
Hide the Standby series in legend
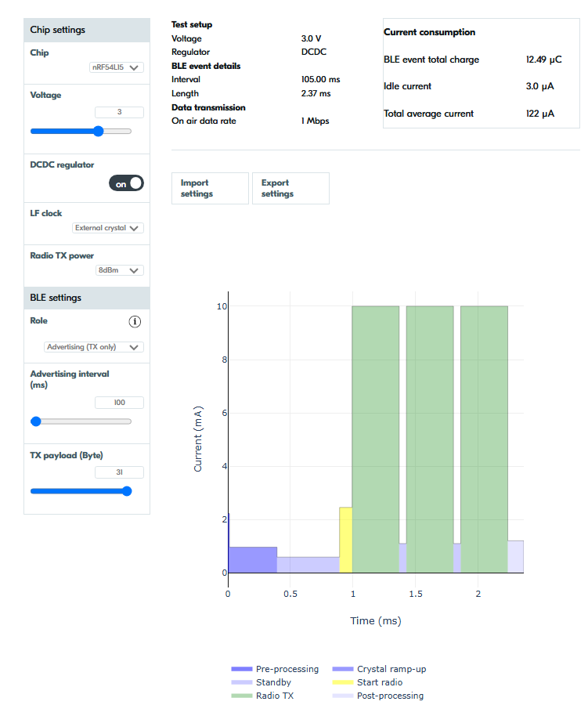[262, 682]
